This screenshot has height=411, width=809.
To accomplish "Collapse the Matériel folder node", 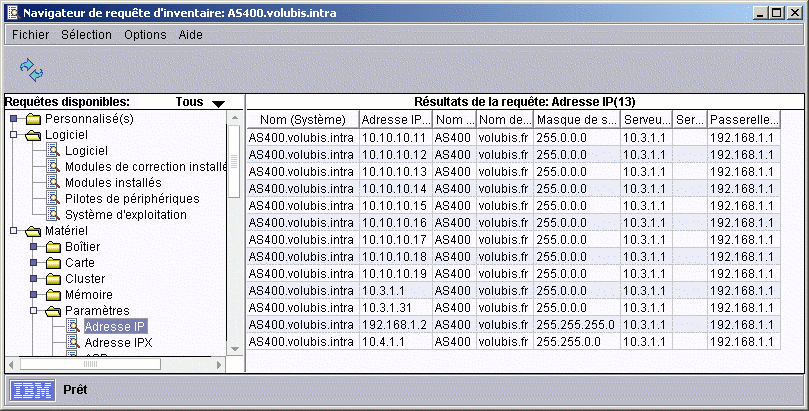I will point(14,231).
